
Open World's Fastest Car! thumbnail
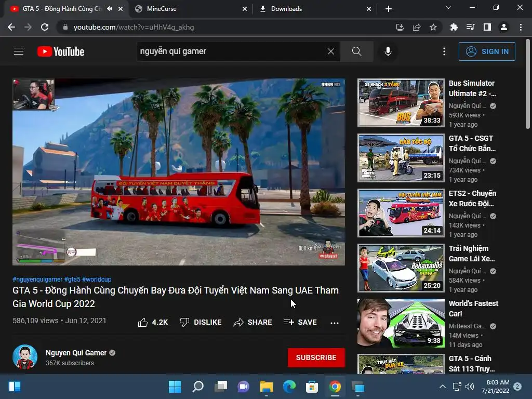pyautogui.click(x=401, y=323)
